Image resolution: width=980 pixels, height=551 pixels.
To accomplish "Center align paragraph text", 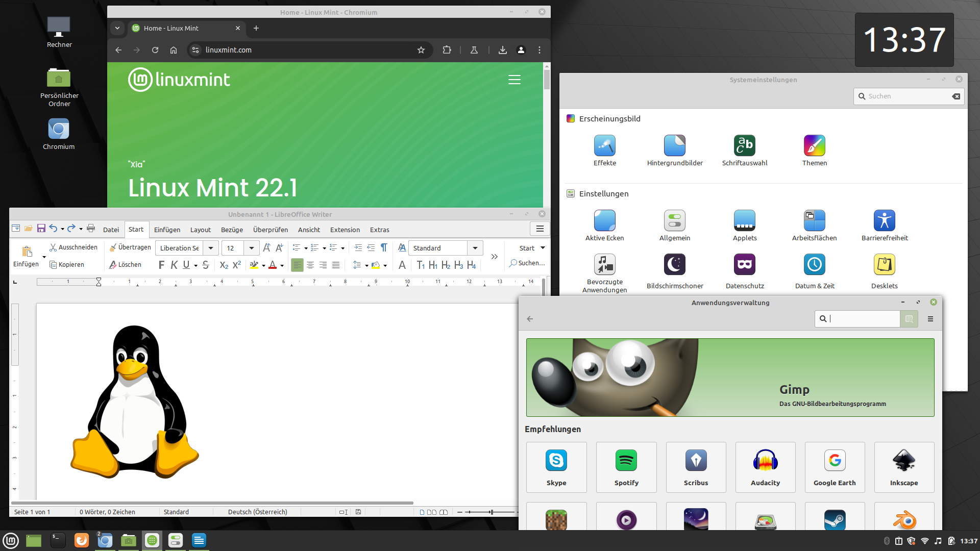I will (x=310, y=265).
